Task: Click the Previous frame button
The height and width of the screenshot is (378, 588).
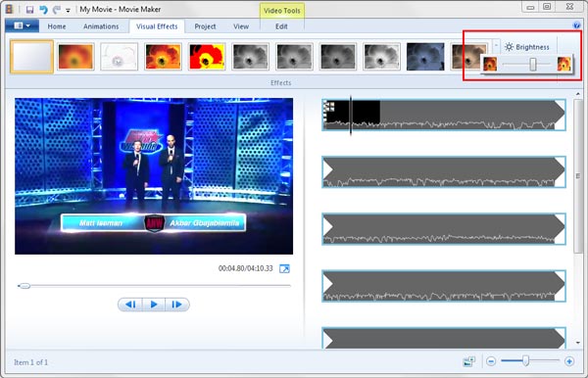Action: (130, 305)
